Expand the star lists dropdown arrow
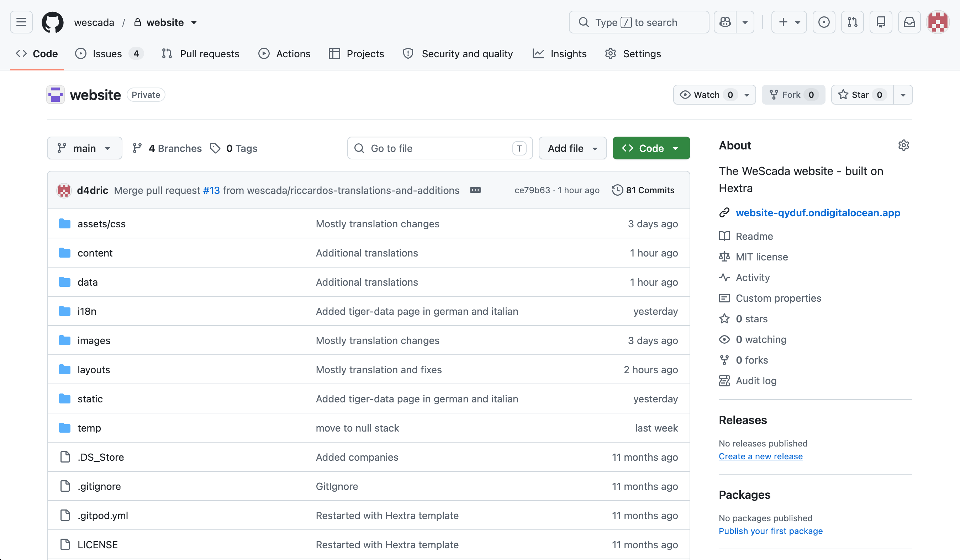960x560 pixels. 903,95
